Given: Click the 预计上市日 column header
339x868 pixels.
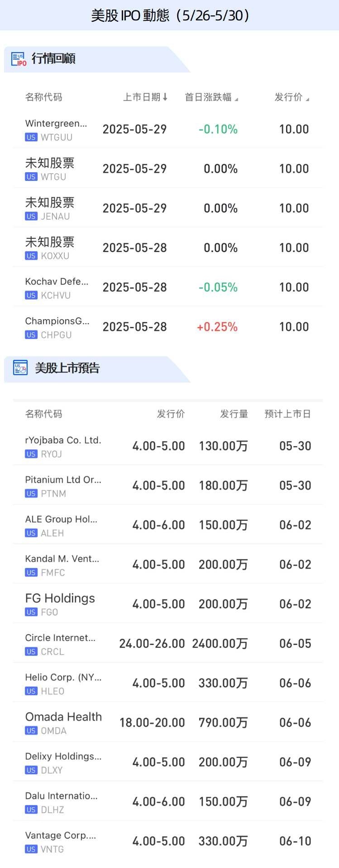Looking at the screenshot, I should point(287,414).
